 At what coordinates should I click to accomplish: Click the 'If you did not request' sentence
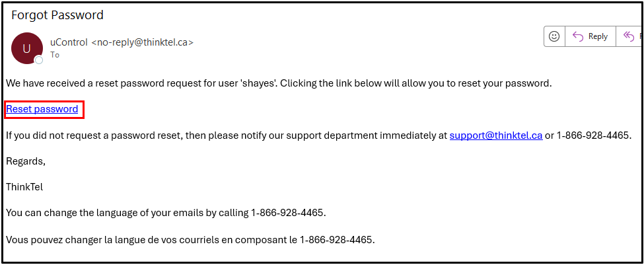tap(318, 135)
